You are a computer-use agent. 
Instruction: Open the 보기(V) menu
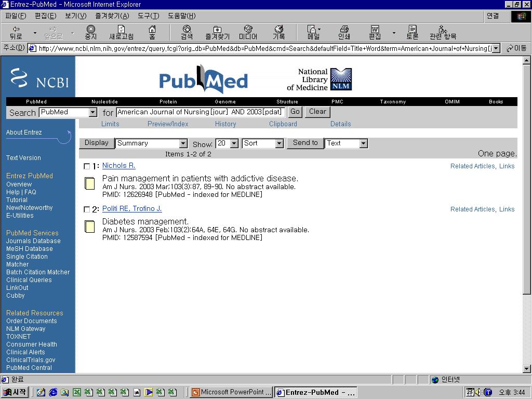[75, 16]
